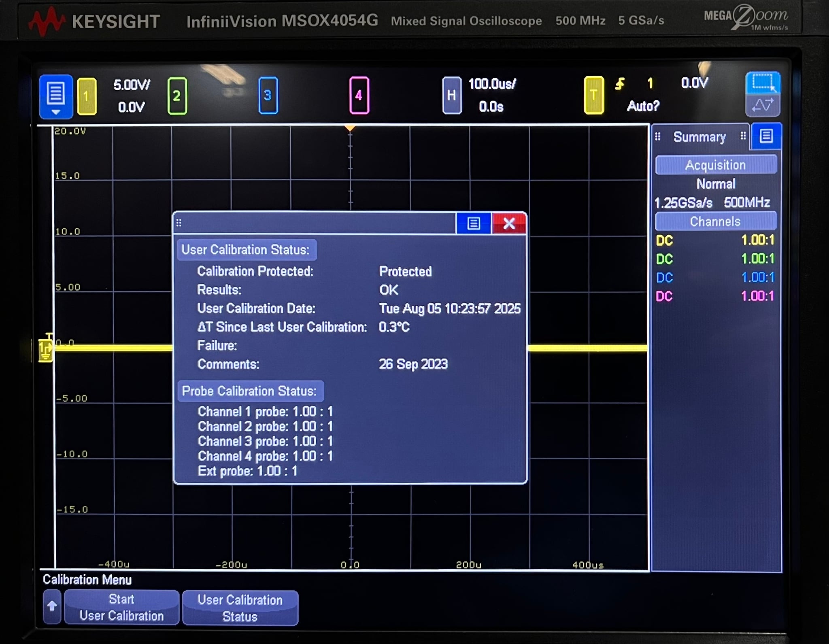This screenshot has width=829, height=644.
Task: Click the Ext probe 1.00 : 1 line
Action: click(x=247, y=471)
